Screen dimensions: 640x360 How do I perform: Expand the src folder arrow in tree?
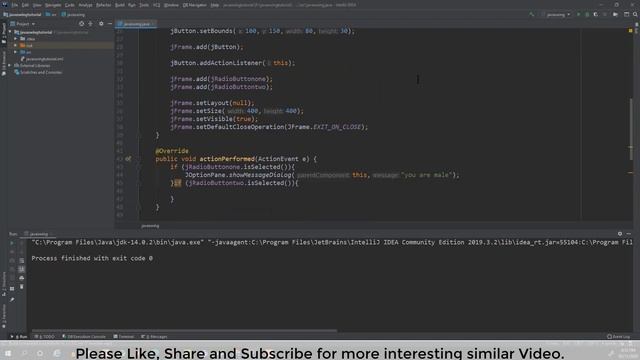click(16, 52)
